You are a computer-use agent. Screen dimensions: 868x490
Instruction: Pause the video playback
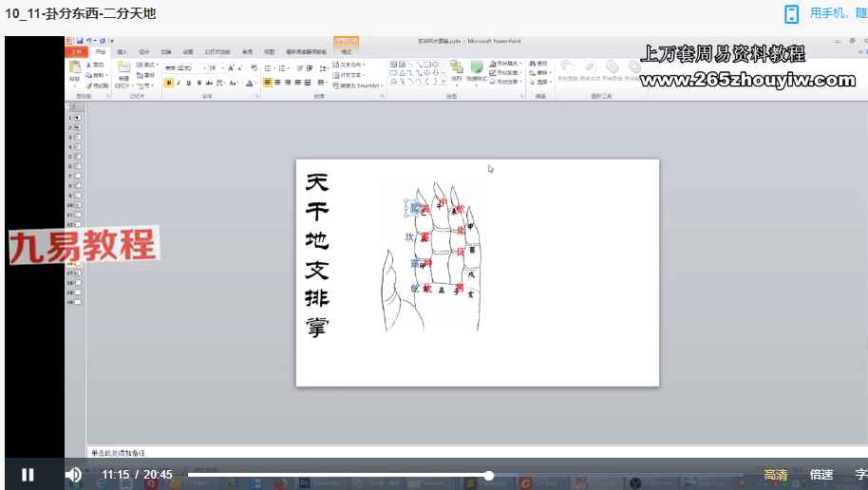tap(28, 474)
